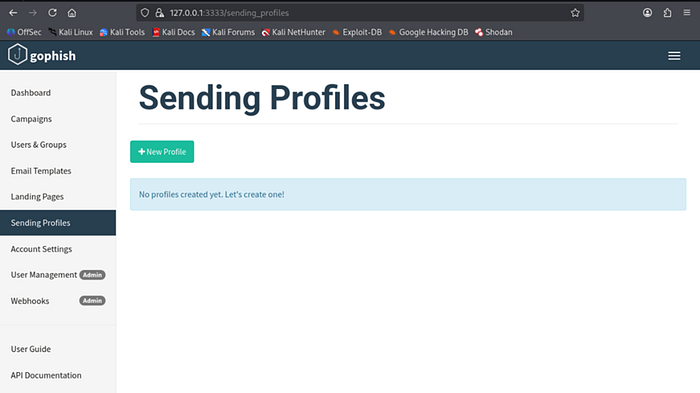Open the Shodan bookmark
Screen dimensions: 700x393
point(494,32)
